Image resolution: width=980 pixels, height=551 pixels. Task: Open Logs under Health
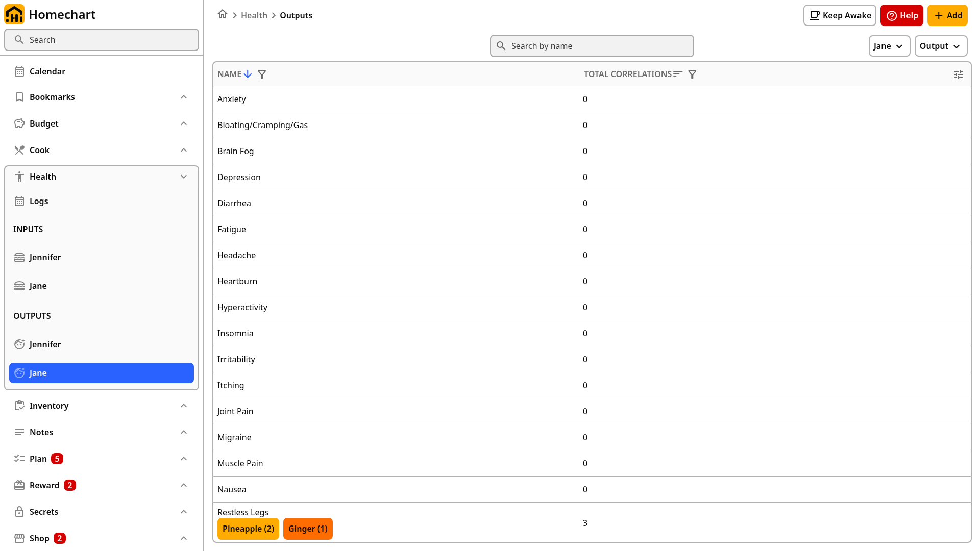click(102, 201)
